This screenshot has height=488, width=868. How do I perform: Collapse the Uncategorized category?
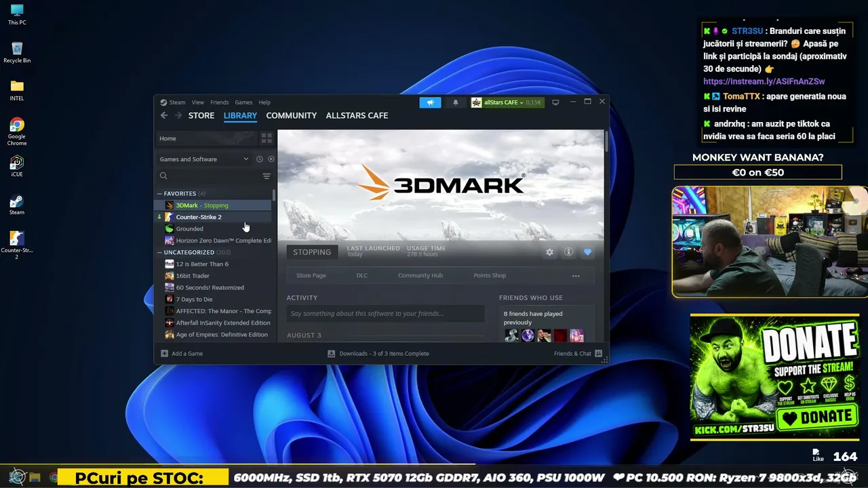click(160, 252)
